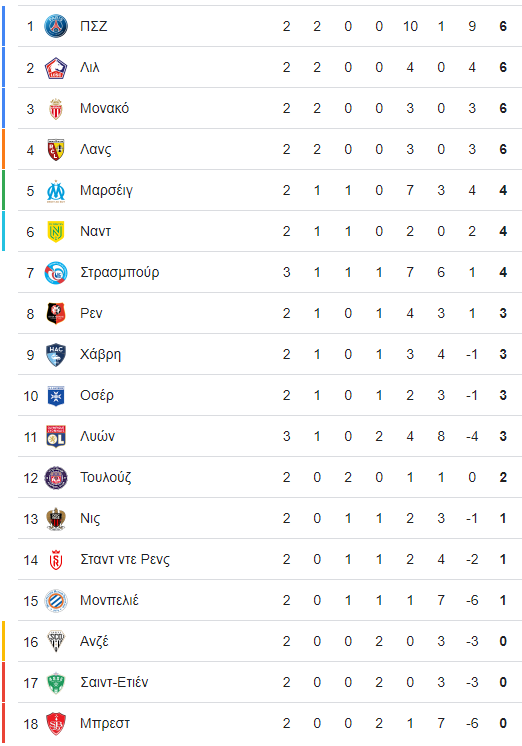The width and height of the screenshot is (522, 746).
Task: Open the Monaco team crest
Action: (56, 109)
